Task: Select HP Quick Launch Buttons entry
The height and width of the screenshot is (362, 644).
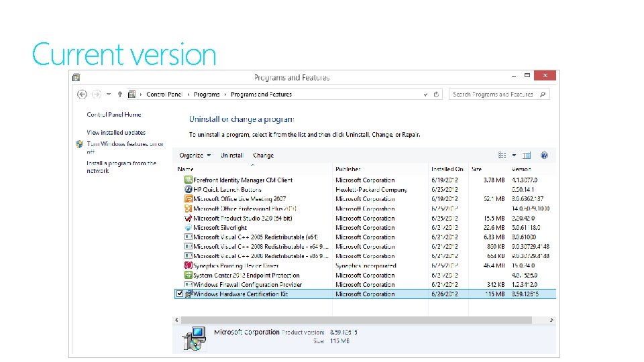Action: 227,189
